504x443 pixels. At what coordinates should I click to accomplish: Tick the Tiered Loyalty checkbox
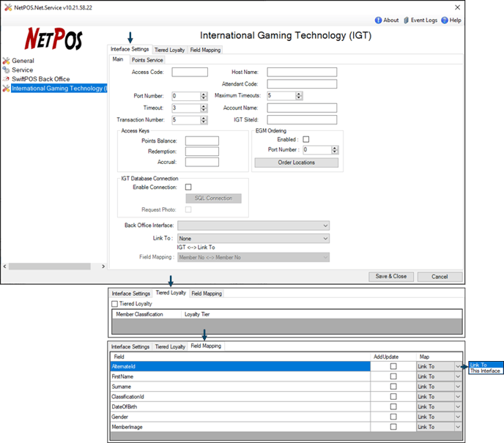tap(114, 304)
